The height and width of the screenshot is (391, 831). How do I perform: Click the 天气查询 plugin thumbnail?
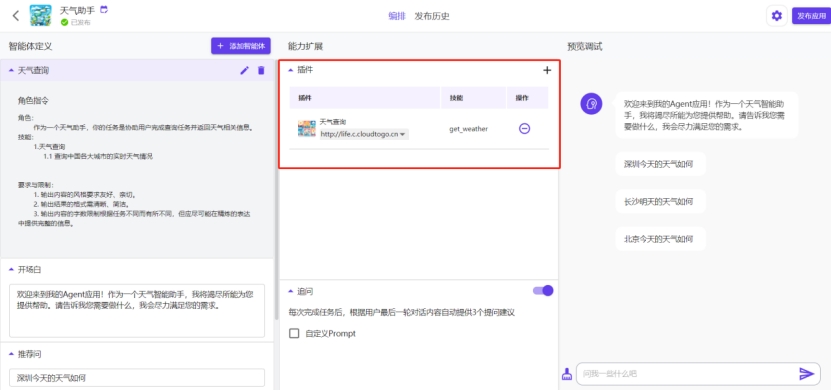pyautogui.click(x=306, y=129)
